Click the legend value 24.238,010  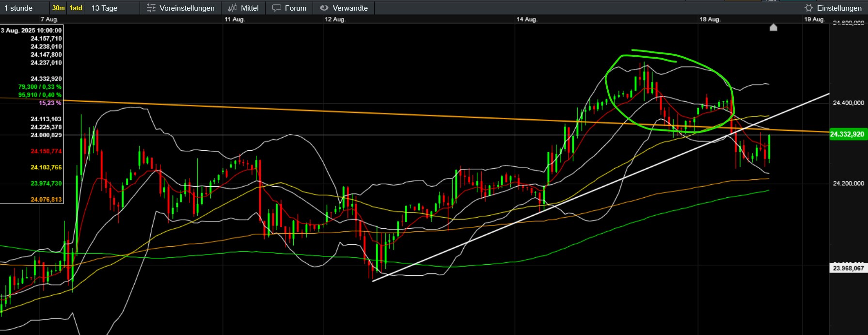point(46,47)
